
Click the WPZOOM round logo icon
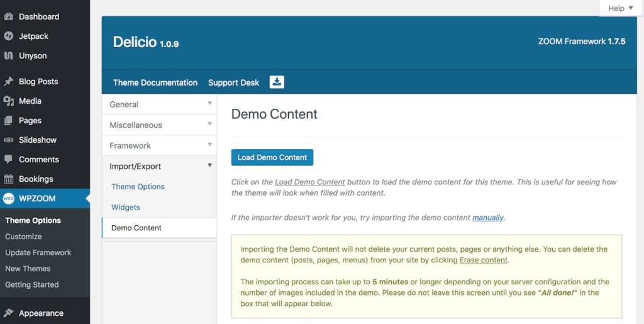(x=8, y=198)
